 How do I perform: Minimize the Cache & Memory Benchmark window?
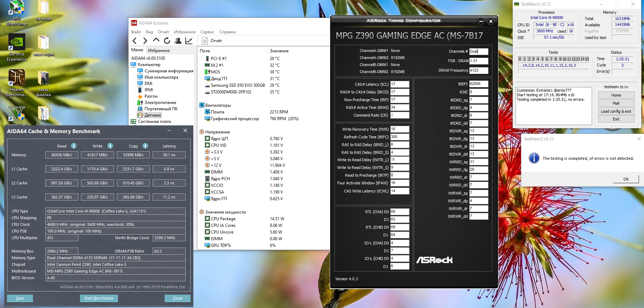pos(169,131)
